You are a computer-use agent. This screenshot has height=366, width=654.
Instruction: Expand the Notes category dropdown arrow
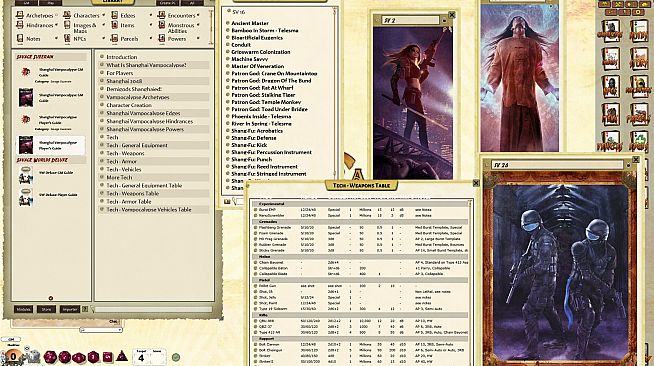click(56, 38)
